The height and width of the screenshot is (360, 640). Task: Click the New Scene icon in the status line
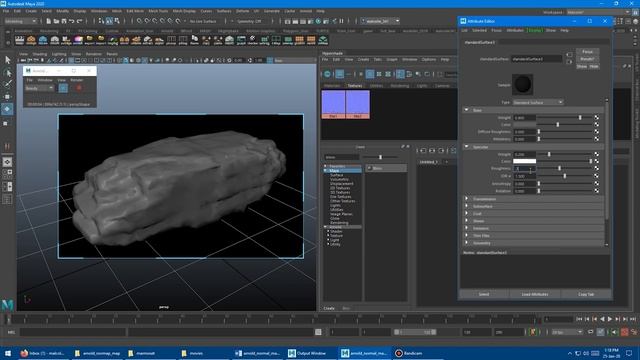(48, 21)
